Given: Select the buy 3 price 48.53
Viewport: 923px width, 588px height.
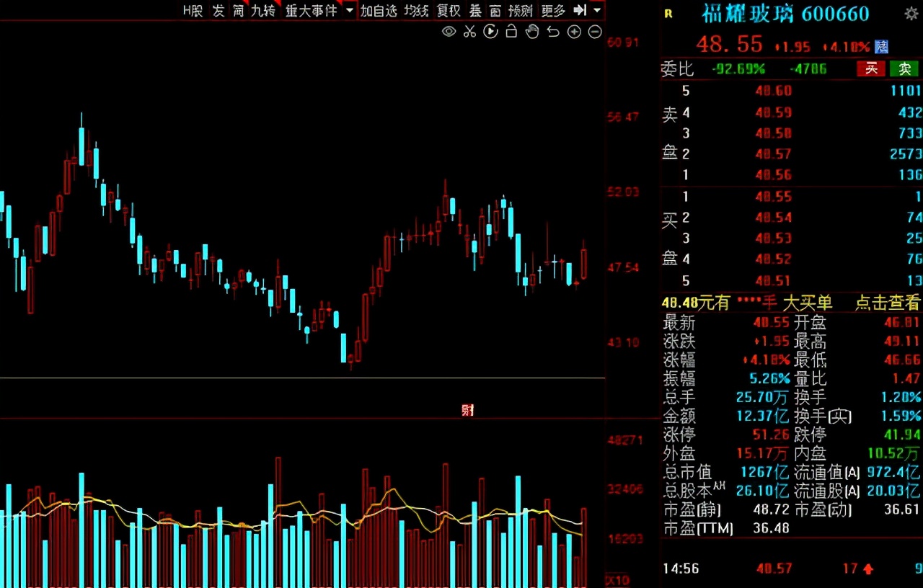Looking at the screenshot, I should coord(773,239).
